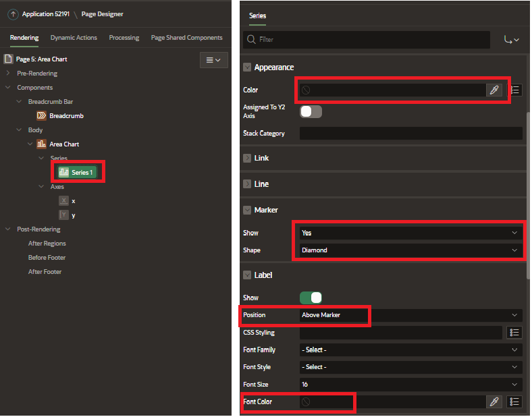The image size is (532, 417).
Task: Select the Series 1 node
Action: (x=77, y=172)
